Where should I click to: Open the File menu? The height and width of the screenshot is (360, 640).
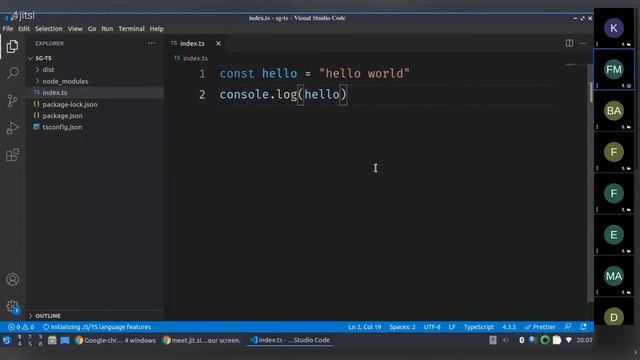[x=8, y=29]
